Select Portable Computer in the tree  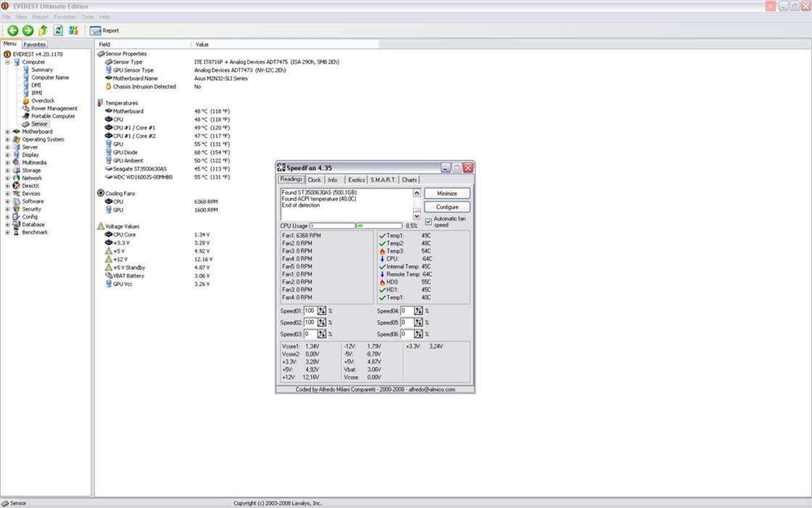click(x=53, y=116)
